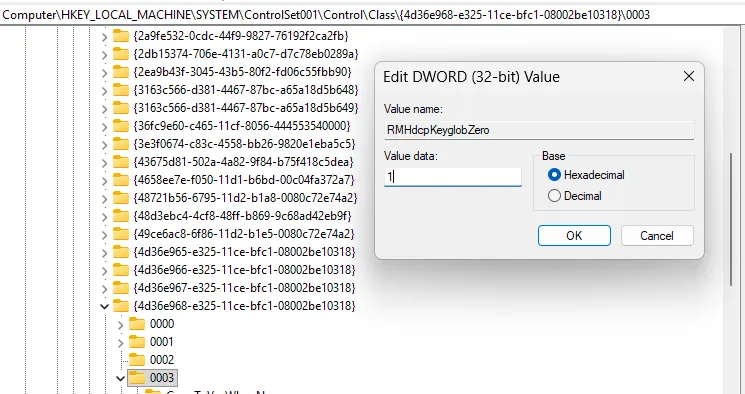Screen dimensions: 745x394
Task: Confirm the DWORD value with OK
Action: coord(574,236)
